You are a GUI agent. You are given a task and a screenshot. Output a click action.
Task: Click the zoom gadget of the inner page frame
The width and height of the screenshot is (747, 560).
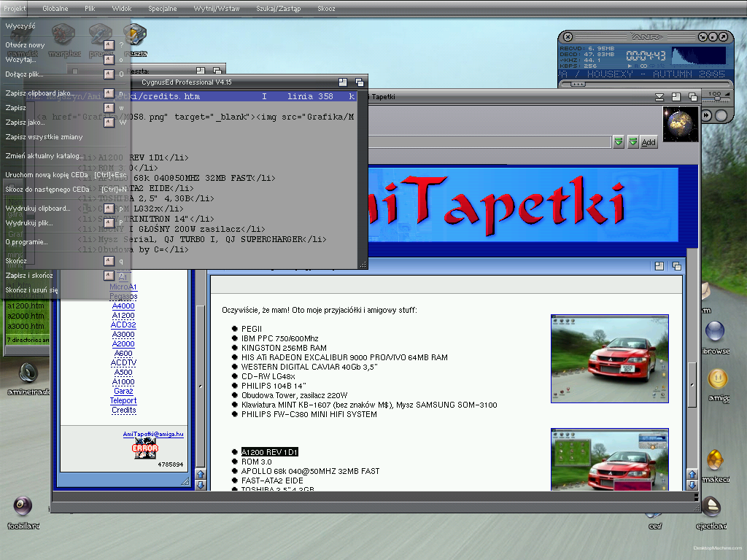coord(659,266)
